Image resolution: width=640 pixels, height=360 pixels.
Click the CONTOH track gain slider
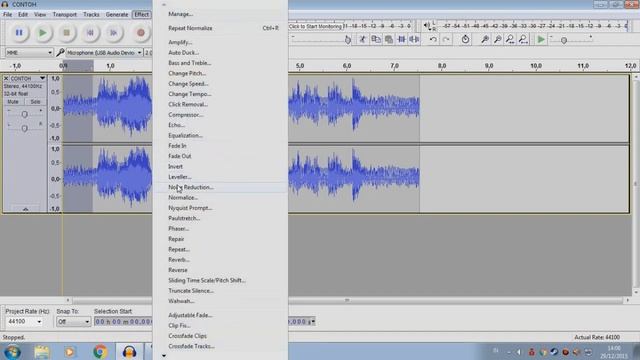[x=24, y=114]
